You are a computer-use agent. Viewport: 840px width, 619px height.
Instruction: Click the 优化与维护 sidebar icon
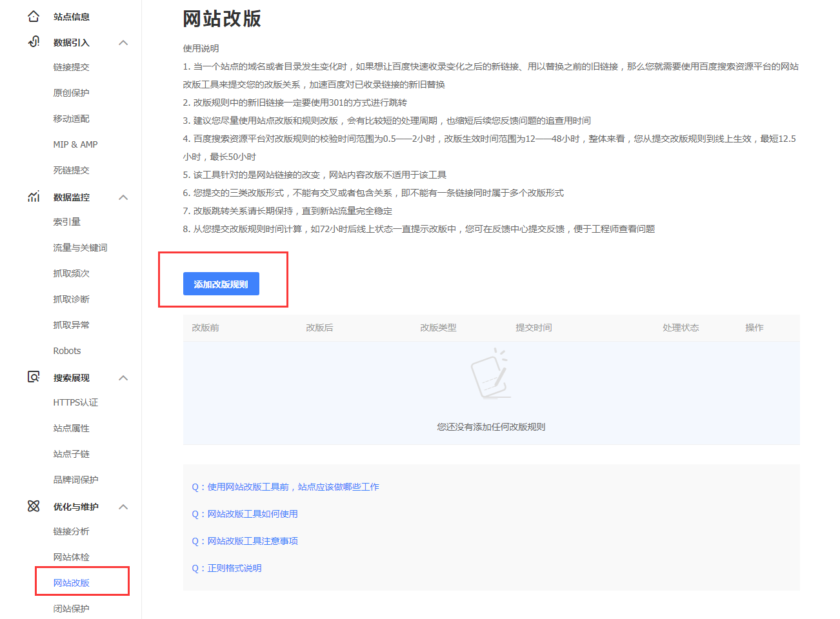pos(33,507)
